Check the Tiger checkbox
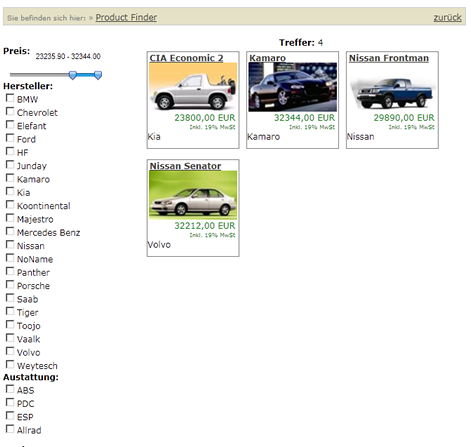 coord(10,311)
